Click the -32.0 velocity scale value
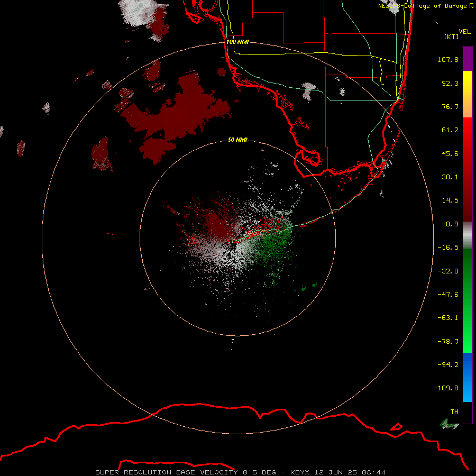This screenshot has height=476, width=476. click(x=448, y=271)
